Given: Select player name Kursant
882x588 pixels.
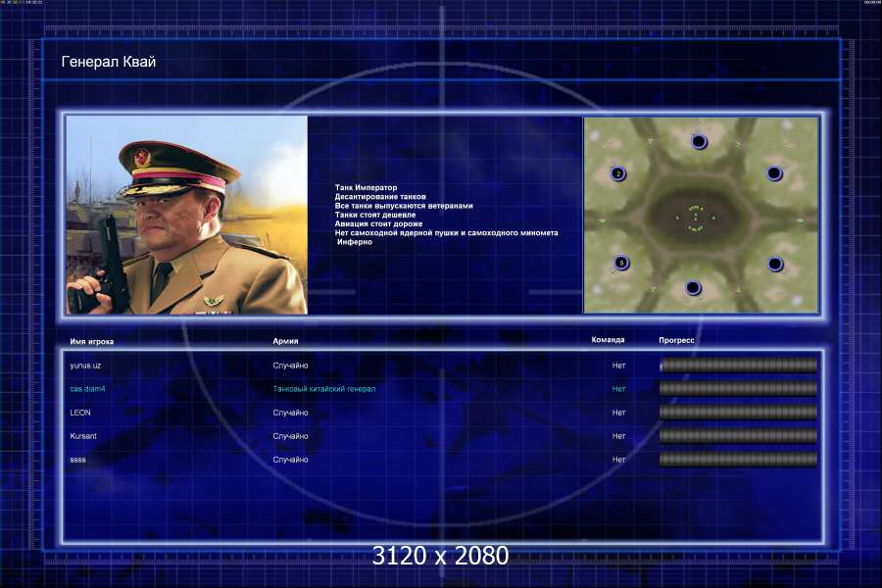Looking at the screenshot, I should (83, 436).
